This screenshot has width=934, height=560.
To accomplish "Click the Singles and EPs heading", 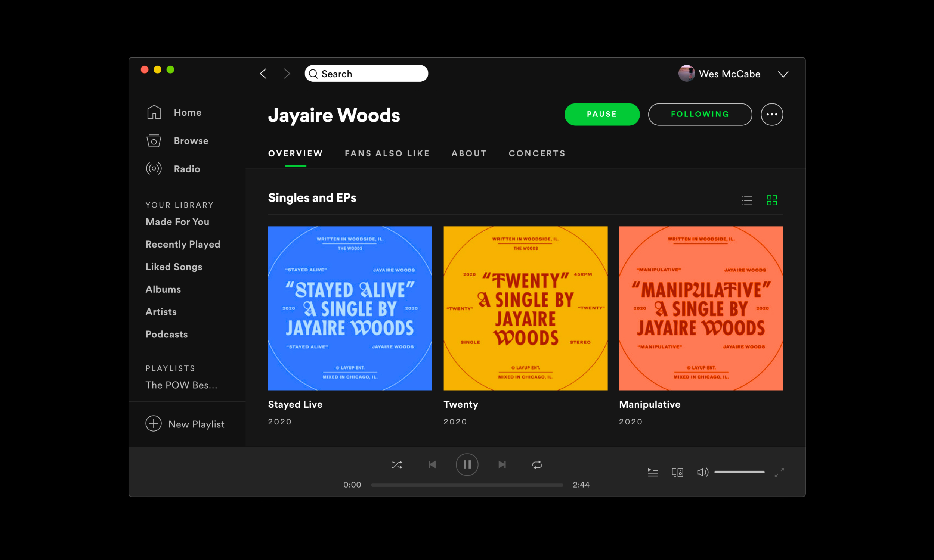I will point(312,198).
